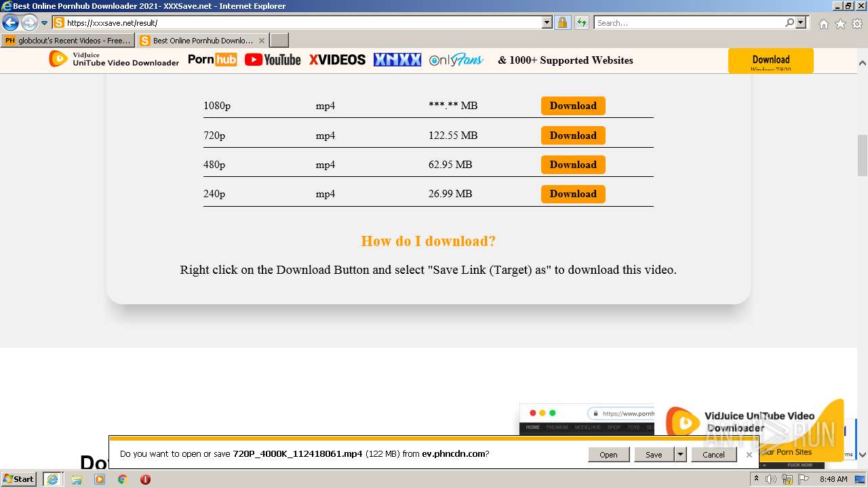Viewport: 868px width, 488px height.
Task: Click the Action Center flag tray icon
Action: pyautogui.click(x=804, y=479)
